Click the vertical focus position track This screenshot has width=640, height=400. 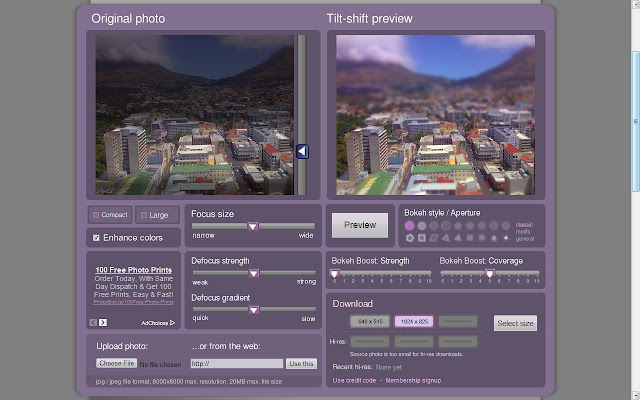coord(302,115)
